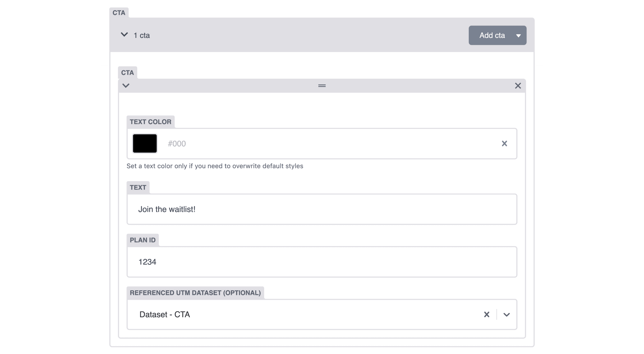The height and width of the screenshot is (354, 644).
Task: Grab the CTA item drag handle
Action: 322,86
